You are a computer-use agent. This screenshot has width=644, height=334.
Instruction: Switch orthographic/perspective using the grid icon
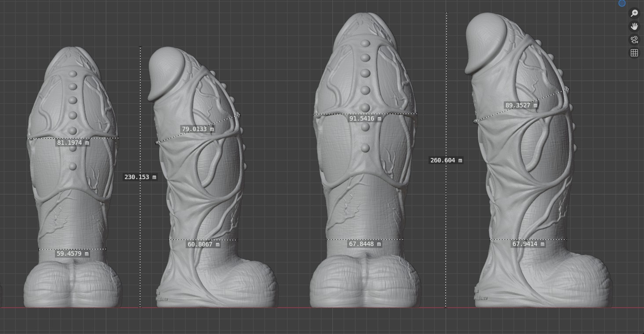pos(634,53)
